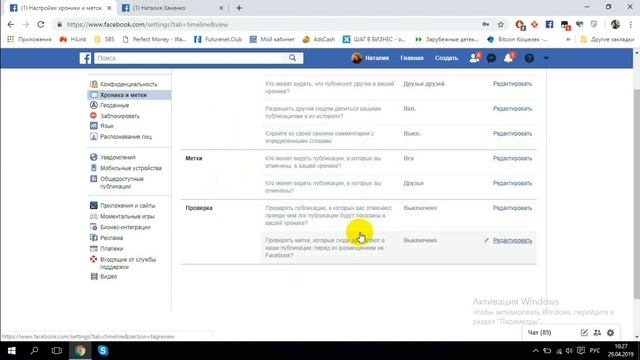This screenshot has width=640, height=360.
Task: Click the address bar URL
Action: coord(147,24)
